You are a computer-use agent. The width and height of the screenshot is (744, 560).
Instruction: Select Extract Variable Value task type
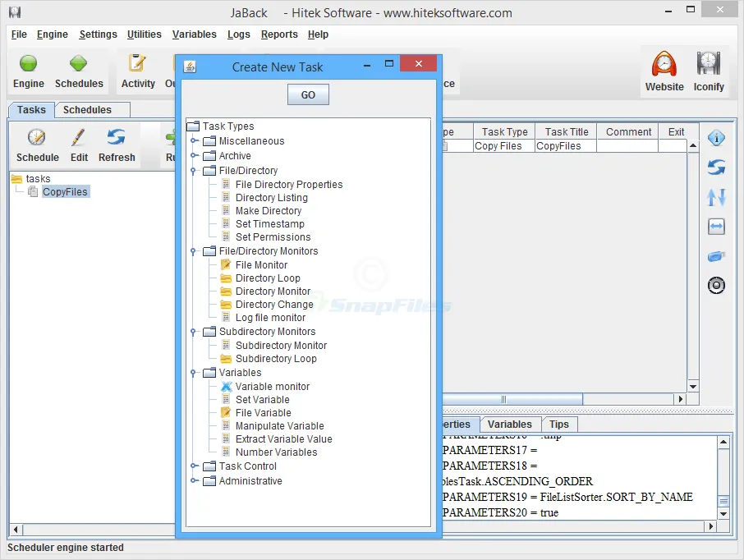(284, 439)
